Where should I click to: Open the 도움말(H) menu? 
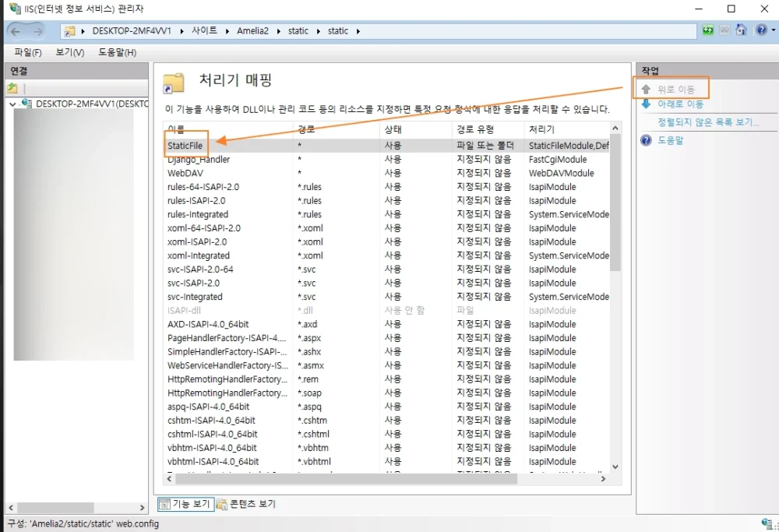point(118,52)
